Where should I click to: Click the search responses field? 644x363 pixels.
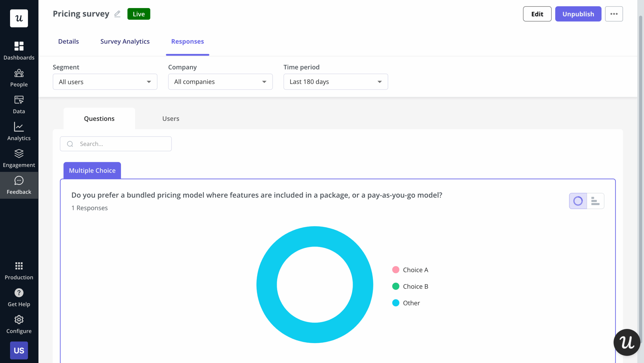point(116,144)
